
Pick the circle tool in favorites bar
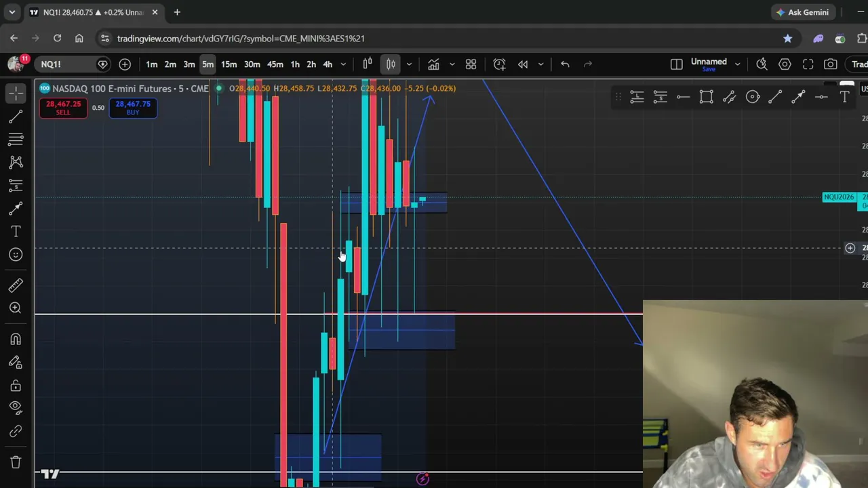pos(752,97)
